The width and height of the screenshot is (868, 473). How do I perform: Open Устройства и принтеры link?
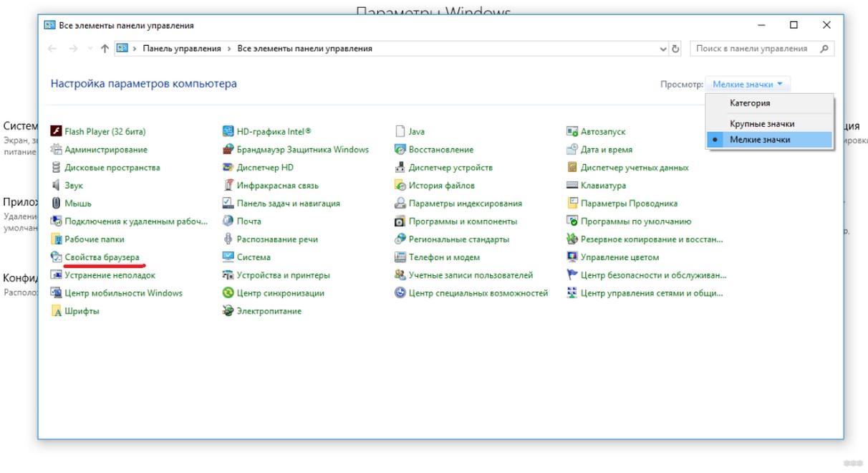(284, 275)
